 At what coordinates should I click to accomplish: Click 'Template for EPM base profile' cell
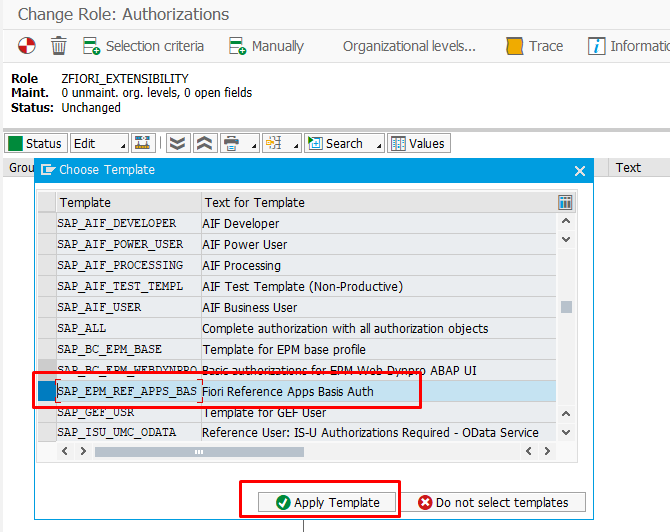(x=379, y=349)
